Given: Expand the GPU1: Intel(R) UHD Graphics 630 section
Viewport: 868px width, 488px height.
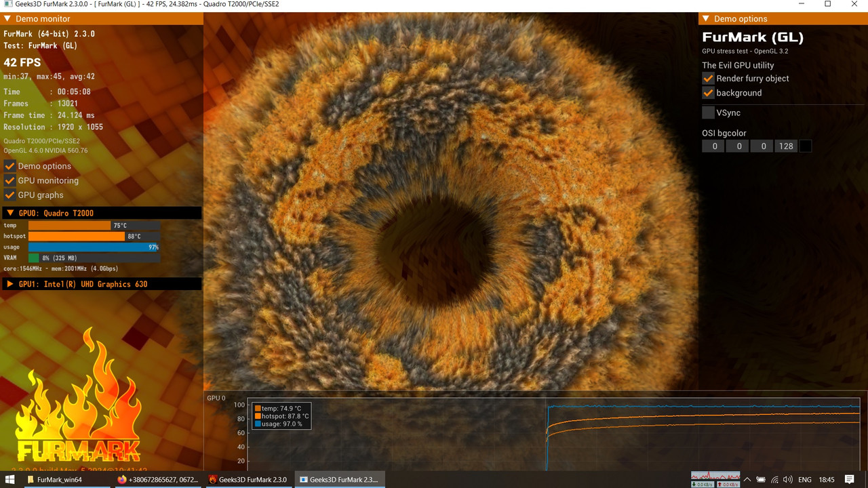Looking at the screenshot, I should pyautogui.click(x=10, y=284).
